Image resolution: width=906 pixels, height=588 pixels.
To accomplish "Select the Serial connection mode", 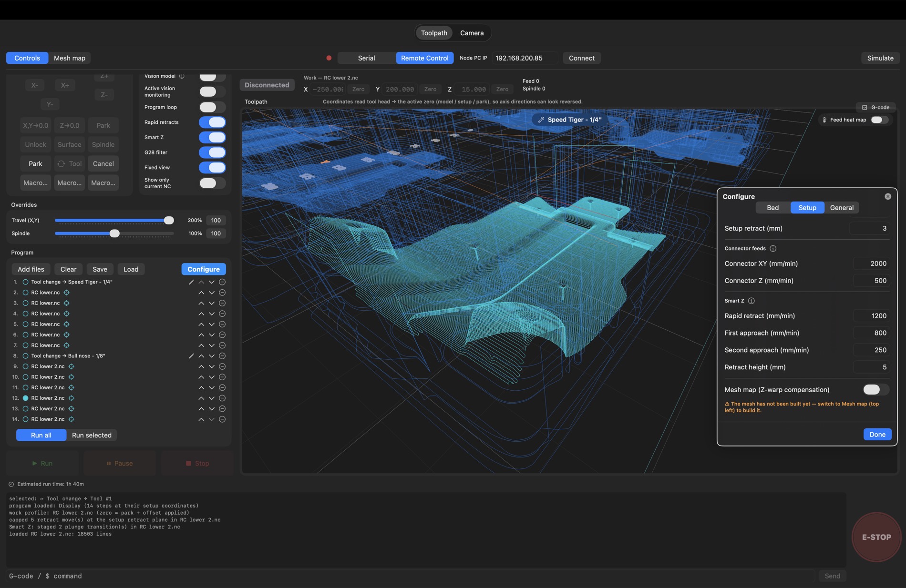I will point(366,58).
